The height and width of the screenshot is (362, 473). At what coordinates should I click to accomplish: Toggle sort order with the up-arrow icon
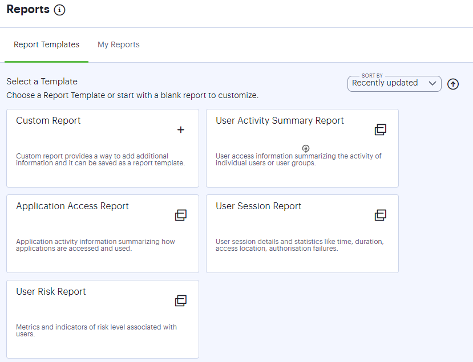[x=453, y=84]
